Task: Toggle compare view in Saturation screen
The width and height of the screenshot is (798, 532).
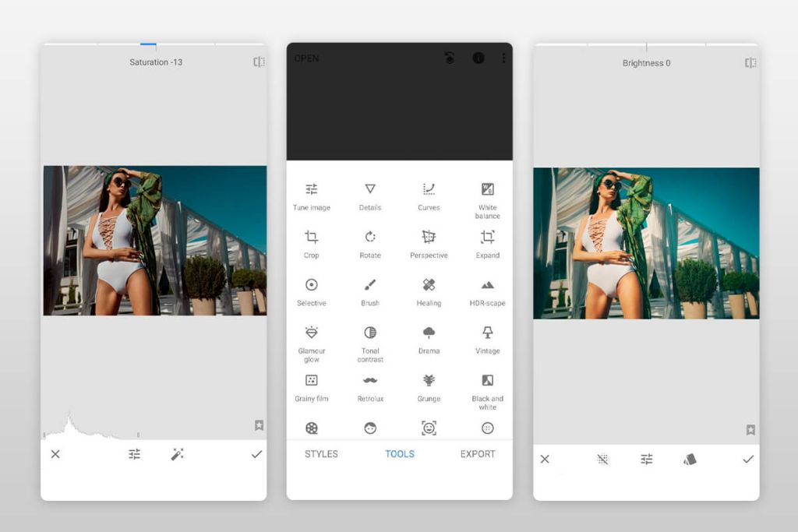Action: click(259, 62)
